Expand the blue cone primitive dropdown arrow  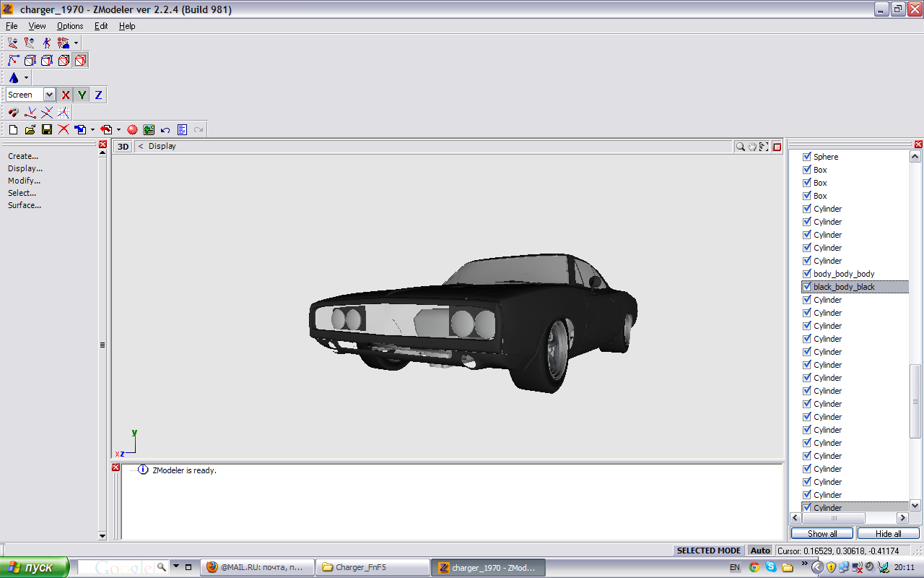click(27, 78)
